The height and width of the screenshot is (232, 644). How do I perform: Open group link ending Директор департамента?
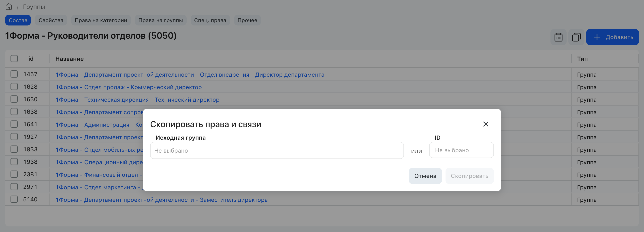[190, 75]
